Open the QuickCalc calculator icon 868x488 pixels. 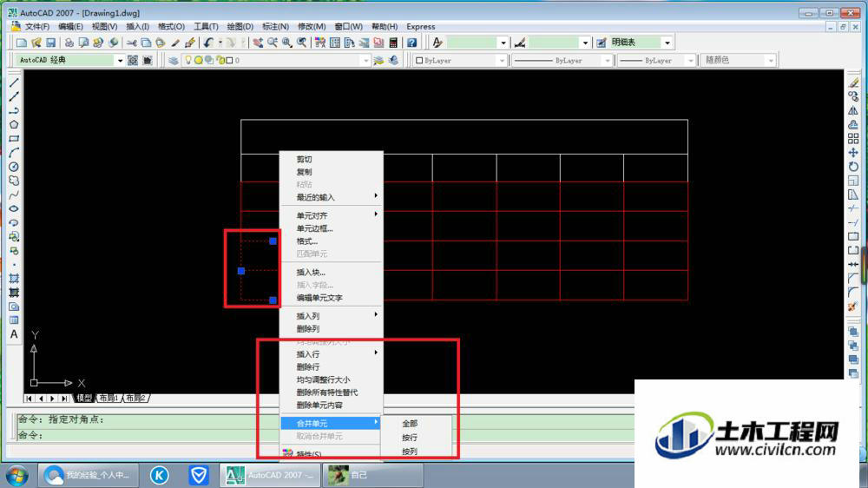click(x=393, y=43)
